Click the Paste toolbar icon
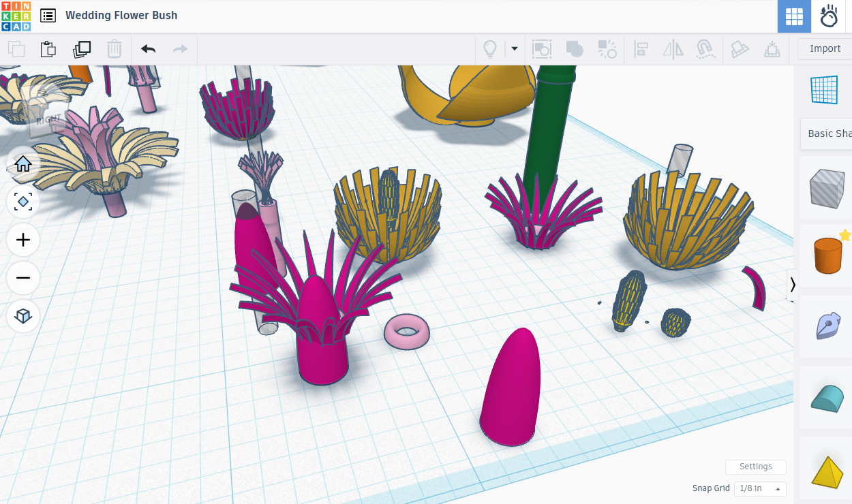Image resolution: width=852 pixels, height=504 pixels. pos(48,49)
